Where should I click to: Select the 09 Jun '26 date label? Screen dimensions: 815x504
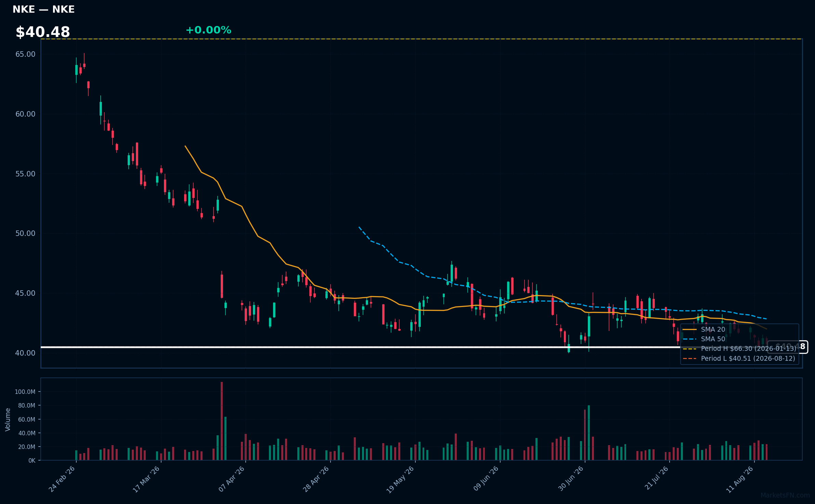tap(486, 478)
